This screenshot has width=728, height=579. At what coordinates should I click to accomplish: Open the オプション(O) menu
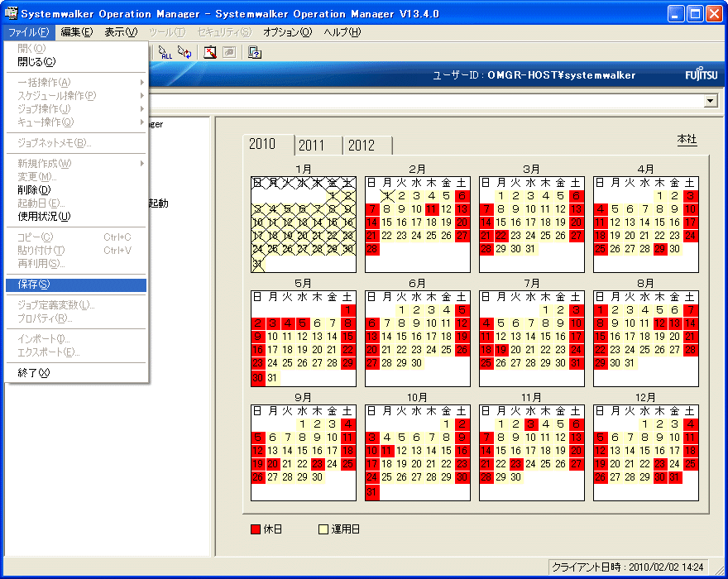pos(287,32)
